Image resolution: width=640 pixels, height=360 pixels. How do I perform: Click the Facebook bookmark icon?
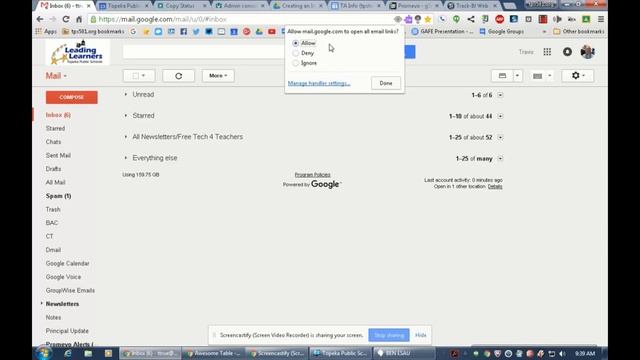[x=184, y=31]
